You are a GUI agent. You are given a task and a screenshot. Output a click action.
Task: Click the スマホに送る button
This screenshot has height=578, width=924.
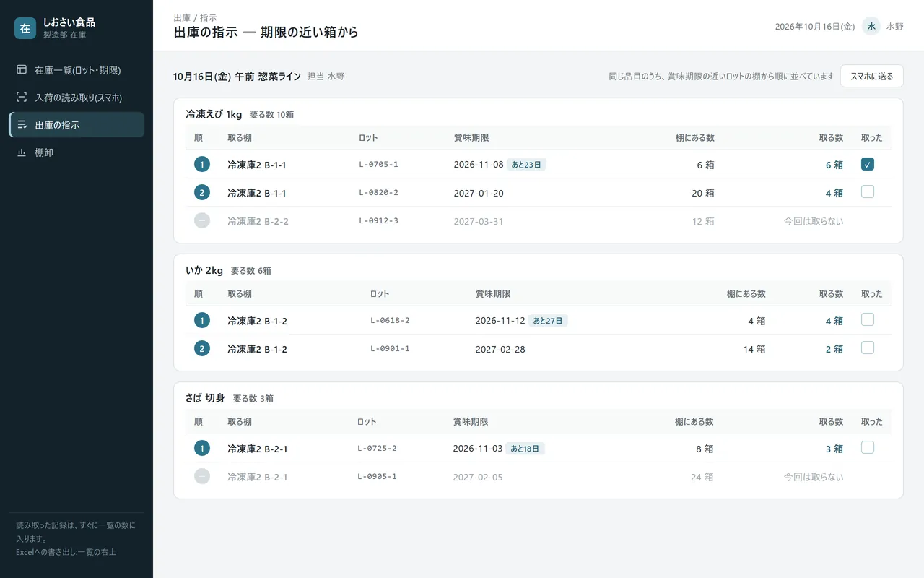click(871, 76)
